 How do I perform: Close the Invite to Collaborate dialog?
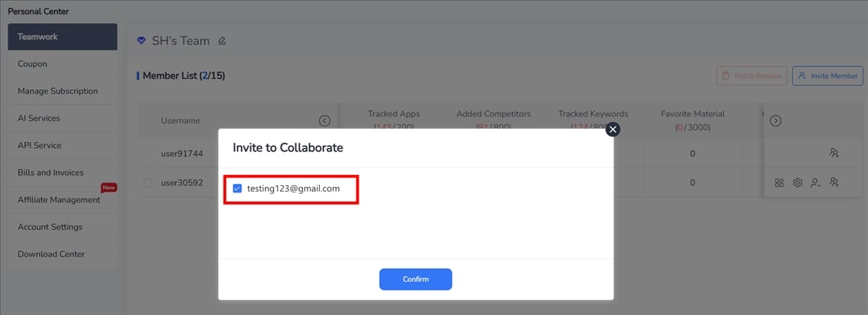tap(612, 129)
